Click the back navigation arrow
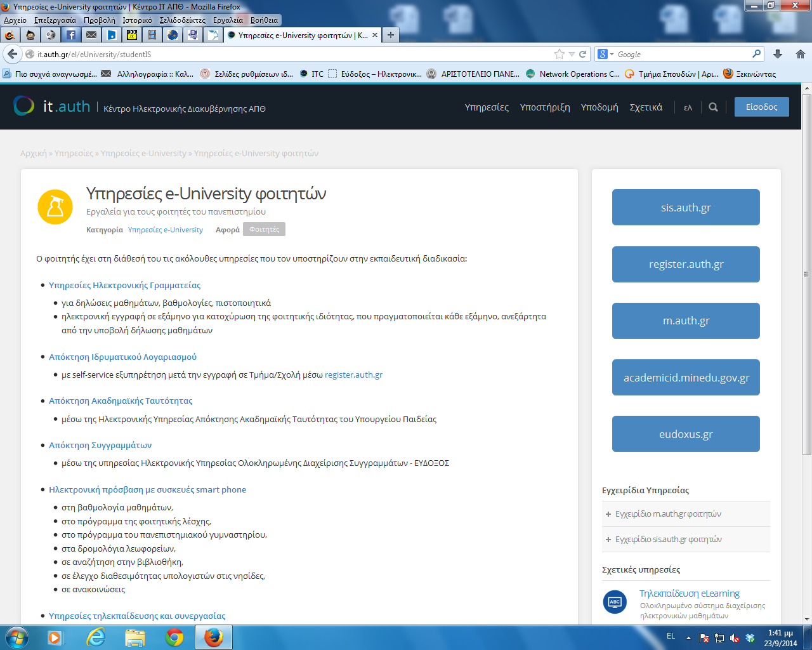812x650 pixels. pyautogui.click(x=12, y=54)
